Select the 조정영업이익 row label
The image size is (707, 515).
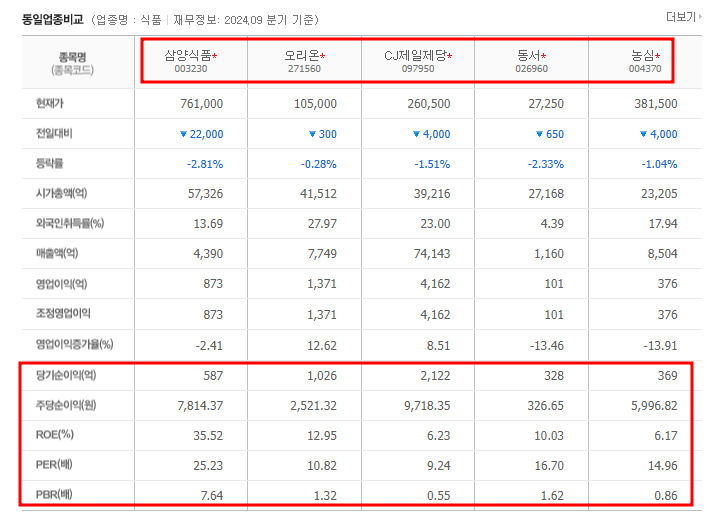63,313
